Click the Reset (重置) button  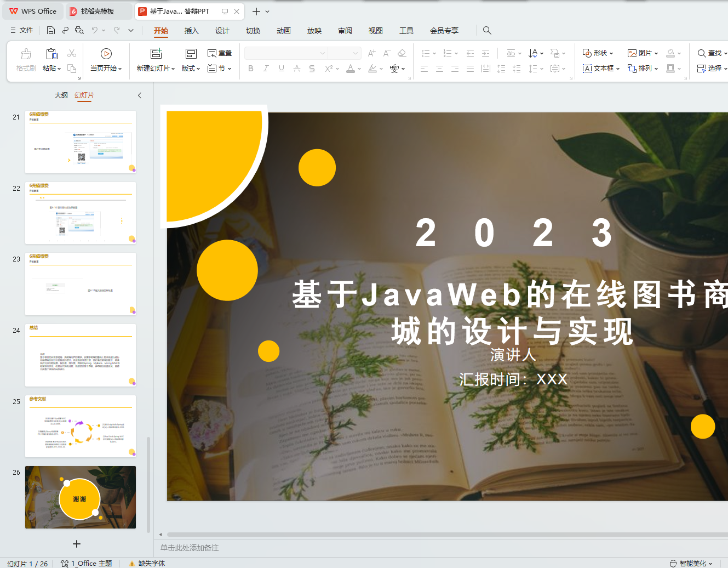click(x=220, y=53)
